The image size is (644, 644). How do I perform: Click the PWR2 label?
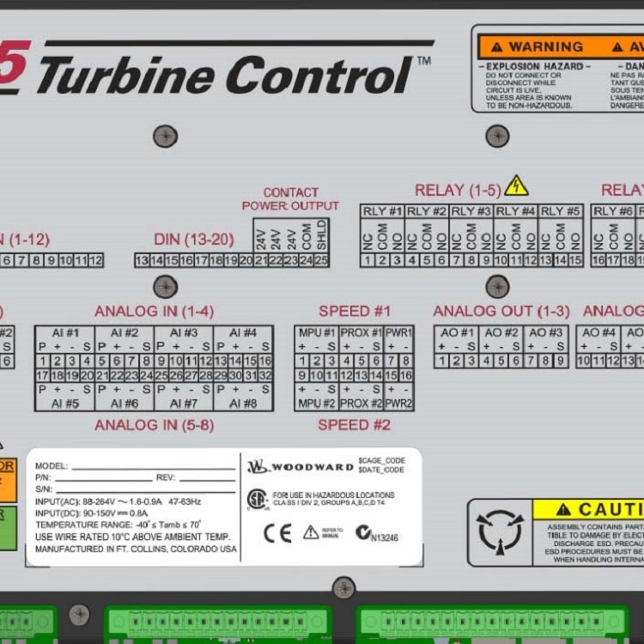(398, 404)
